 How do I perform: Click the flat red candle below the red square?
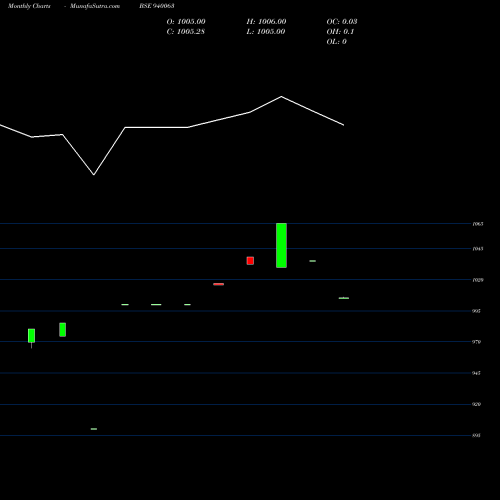pyautogui.click(x=219, y=284)
